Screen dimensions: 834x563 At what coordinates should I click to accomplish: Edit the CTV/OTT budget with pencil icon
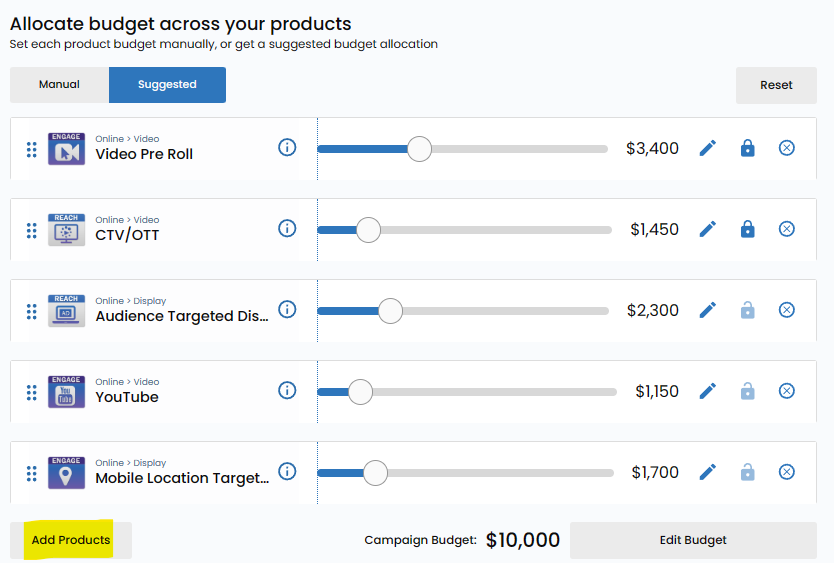(x=708, y=229)
